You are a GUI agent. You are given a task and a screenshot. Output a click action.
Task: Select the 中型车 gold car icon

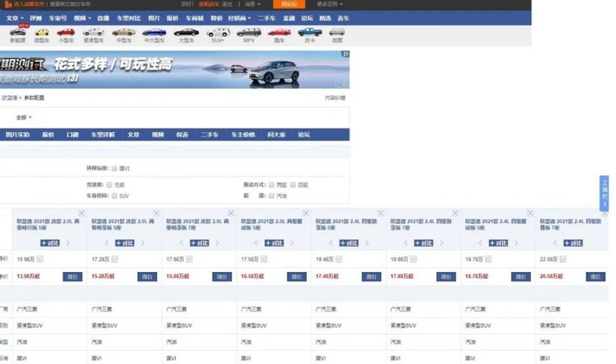click(124, 32)
